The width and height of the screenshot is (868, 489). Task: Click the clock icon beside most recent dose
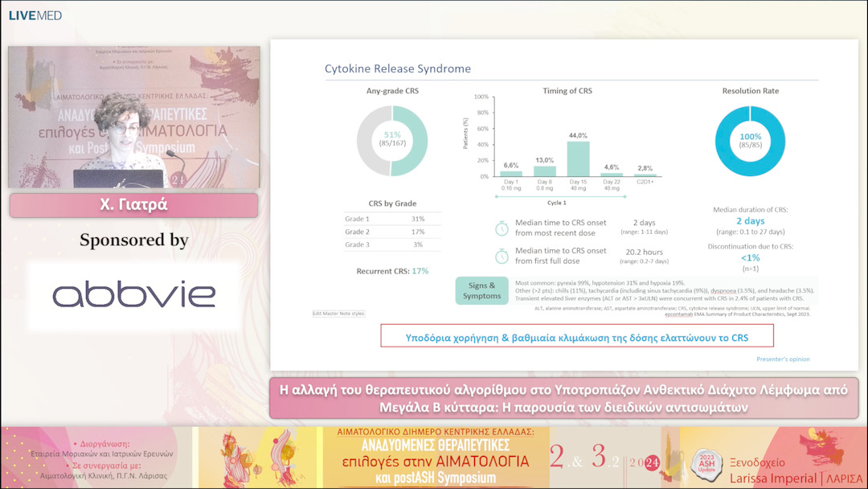coord(502,228)
